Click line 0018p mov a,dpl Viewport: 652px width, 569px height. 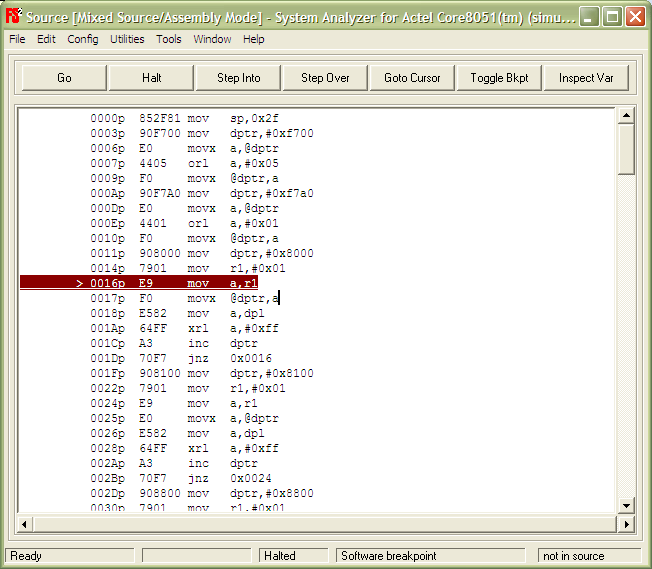177,313
